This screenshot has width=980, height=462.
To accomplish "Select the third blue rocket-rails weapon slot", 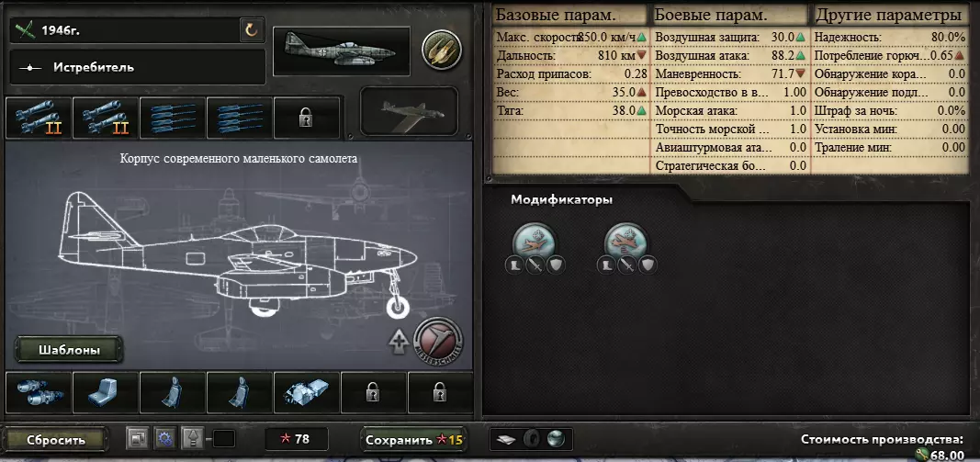I will [x=173, y=118].
